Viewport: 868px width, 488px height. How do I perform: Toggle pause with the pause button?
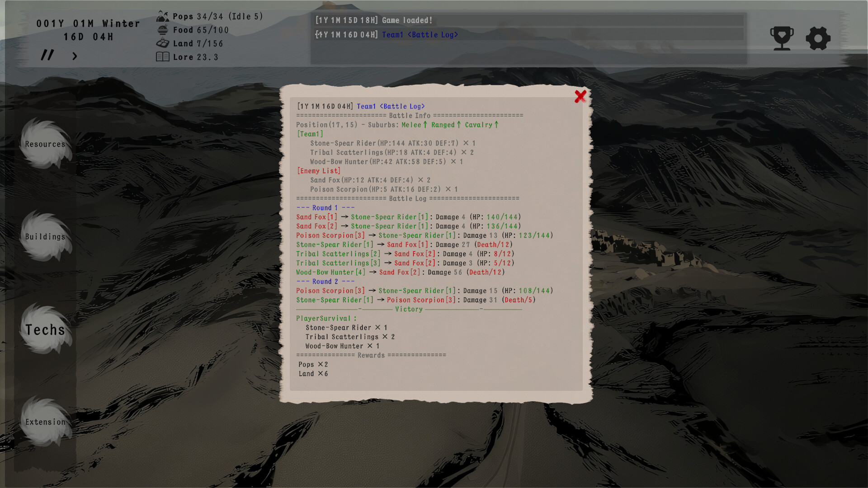(47, 55)
